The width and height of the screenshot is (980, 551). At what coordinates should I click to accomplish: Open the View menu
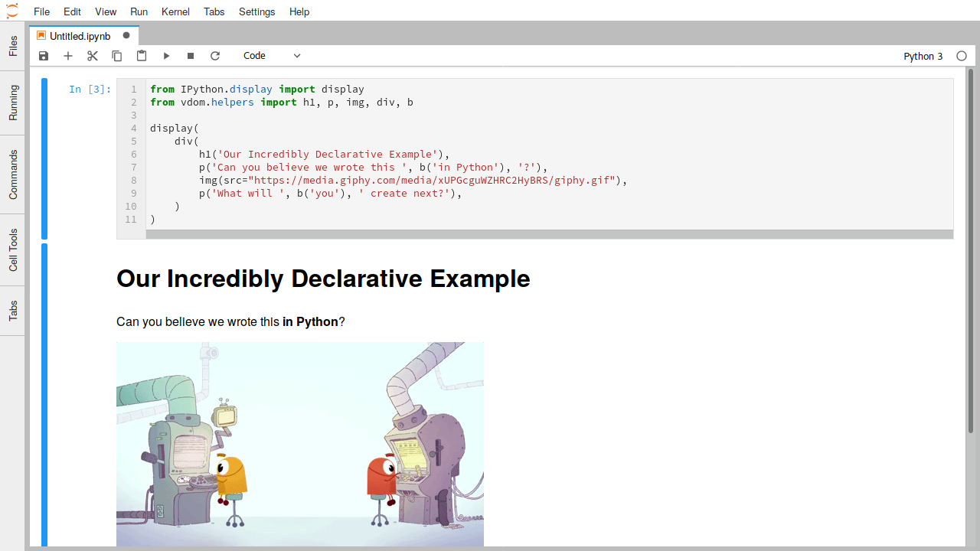pyautogui.click(x=106, y=11)
